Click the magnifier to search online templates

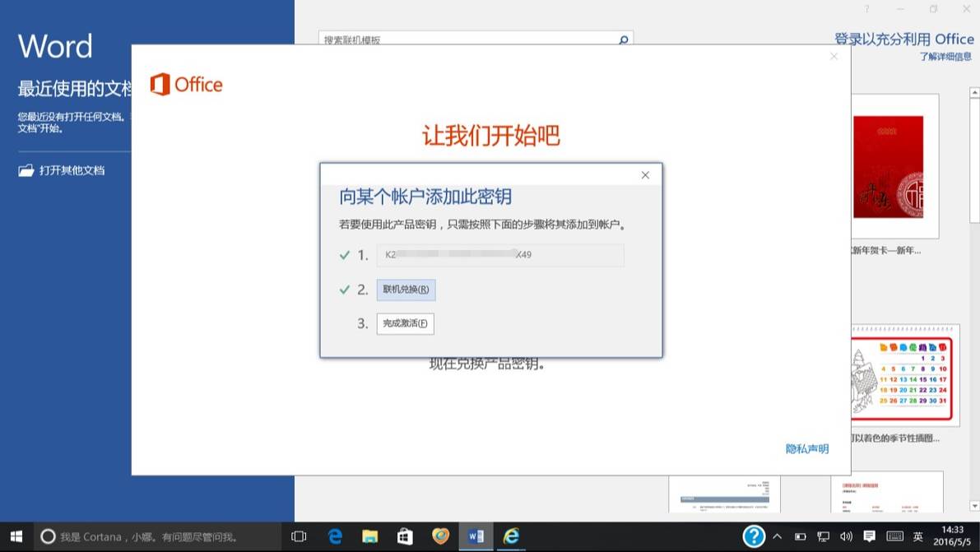[x=623, y=39]
